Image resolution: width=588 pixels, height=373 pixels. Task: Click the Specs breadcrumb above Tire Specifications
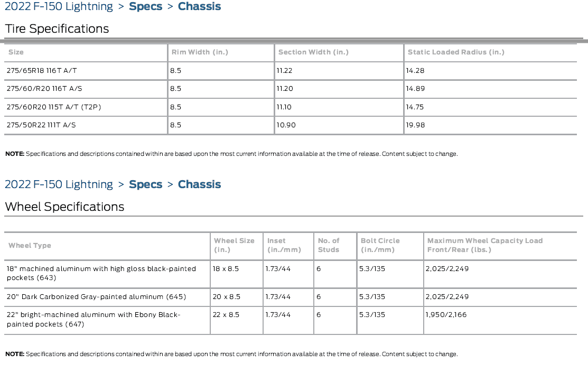coord(144,7)
